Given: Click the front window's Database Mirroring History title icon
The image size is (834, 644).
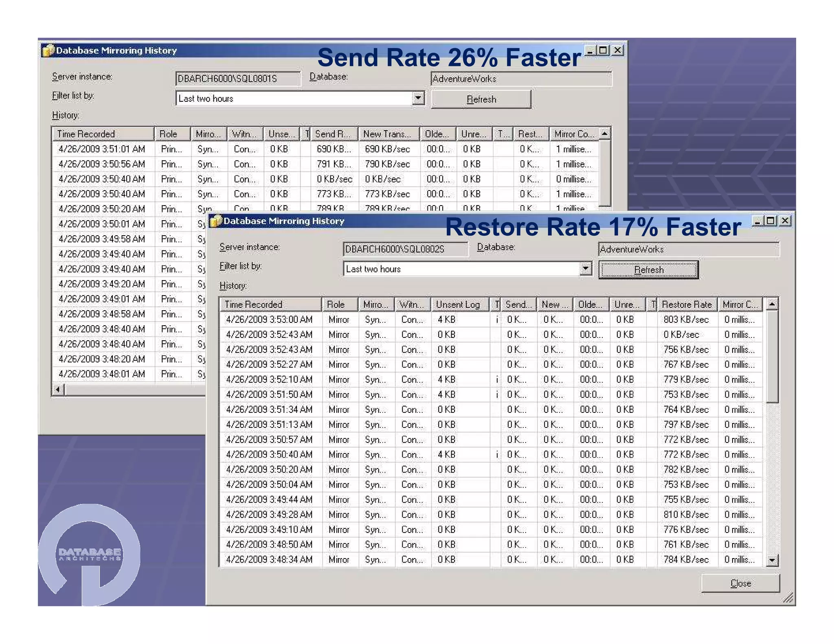Looking at the screenshot, I should coord(216,221).
